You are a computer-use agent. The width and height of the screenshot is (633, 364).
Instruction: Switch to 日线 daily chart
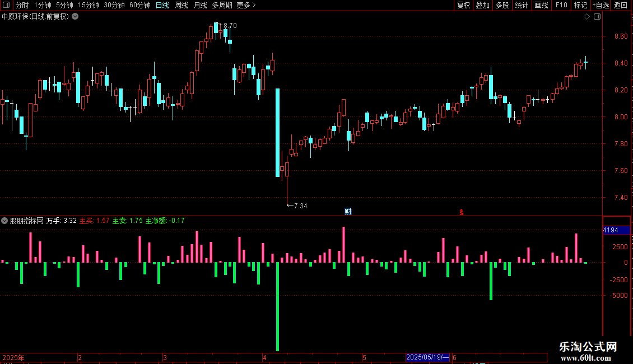(162, 5)
